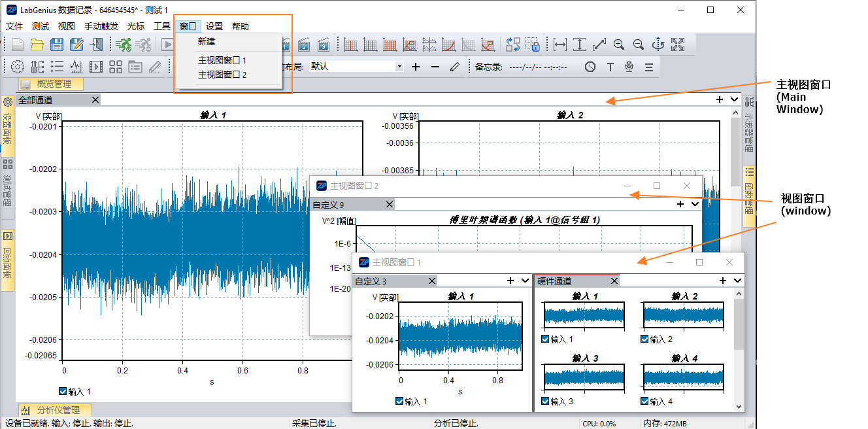Toggle 输入 3 checkbox in 硬件通道 panel
This screenshot has height=429, width=868.
(x=546, y=401)
